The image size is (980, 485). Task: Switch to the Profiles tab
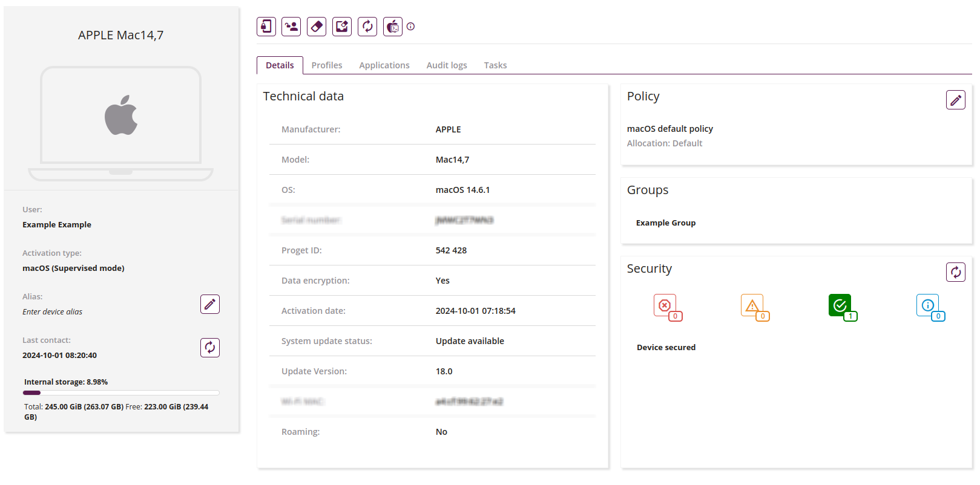click(327, 65)
